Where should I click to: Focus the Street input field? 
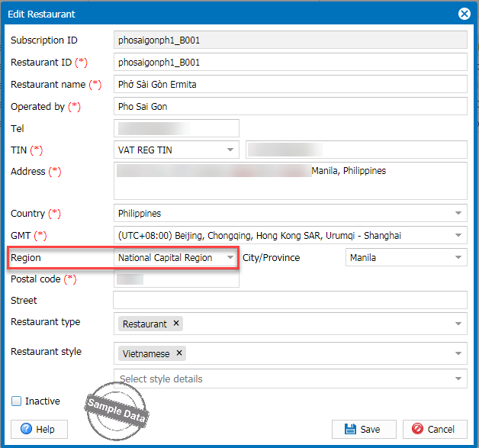click(x=290, y=301)
